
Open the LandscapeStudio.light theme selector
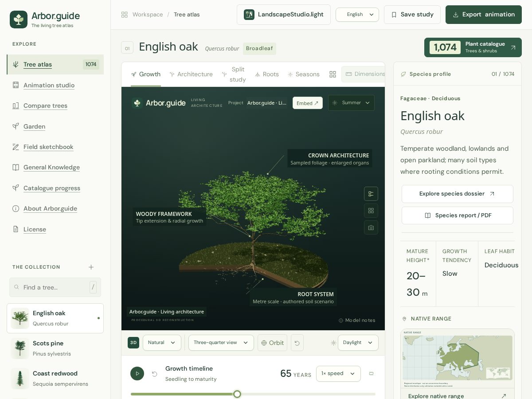[x=284, y=15]
